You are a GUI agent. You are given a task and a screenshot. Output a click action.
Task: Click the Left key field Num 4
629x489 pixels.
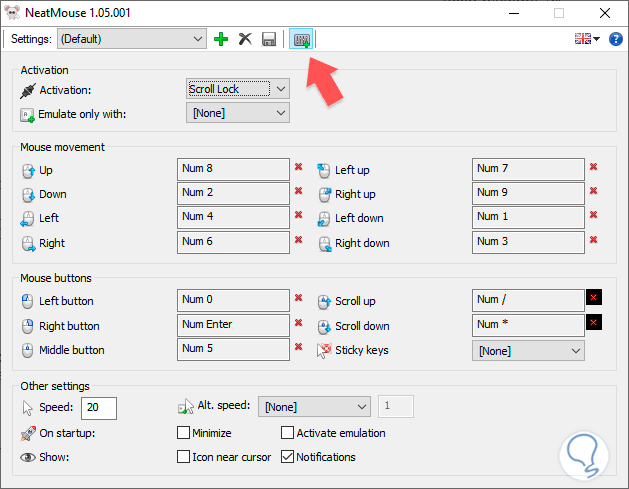233,217
